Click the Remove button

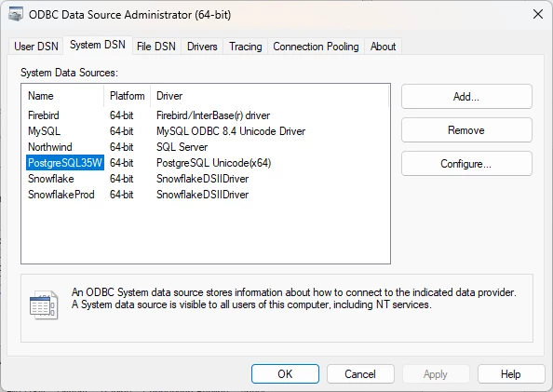tap(466, 130)
